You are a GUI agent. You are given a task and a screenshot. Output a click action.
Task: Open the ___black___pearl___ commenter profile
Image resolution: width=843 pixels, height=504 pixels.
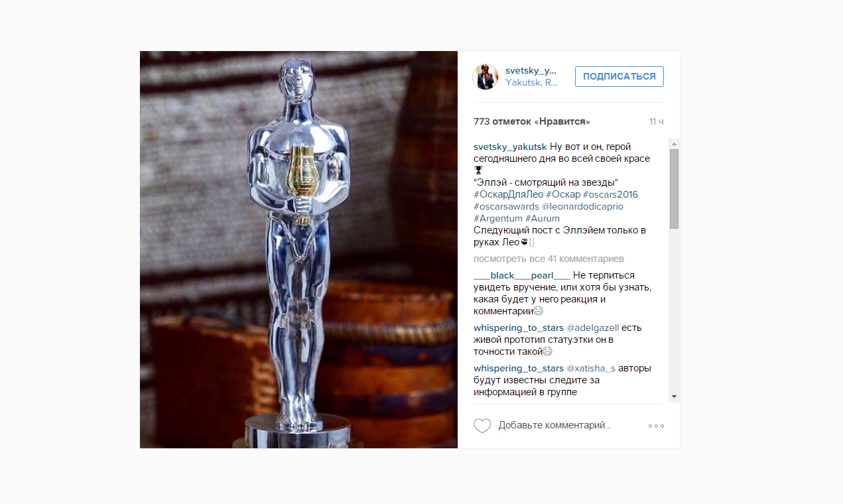pyautogui.click(x=522, y=275)
